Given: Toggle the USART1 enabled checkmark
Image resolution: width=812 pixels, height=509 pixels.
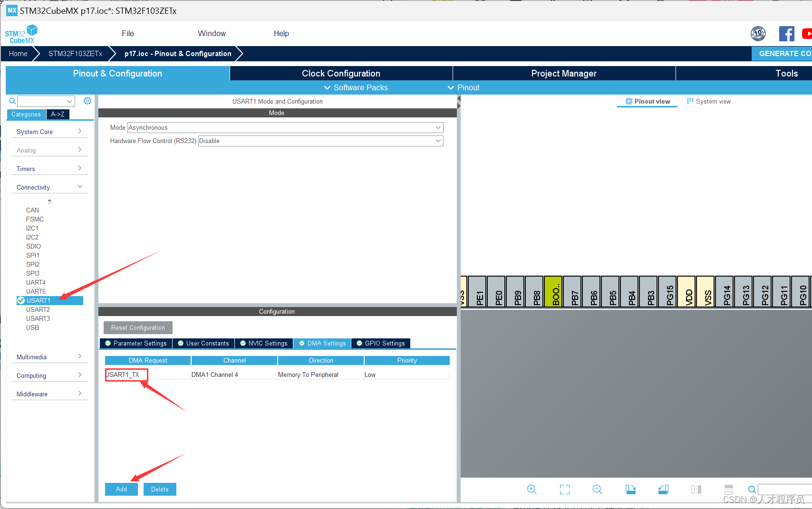Looking at the screenshot, I should click(21, 300).
